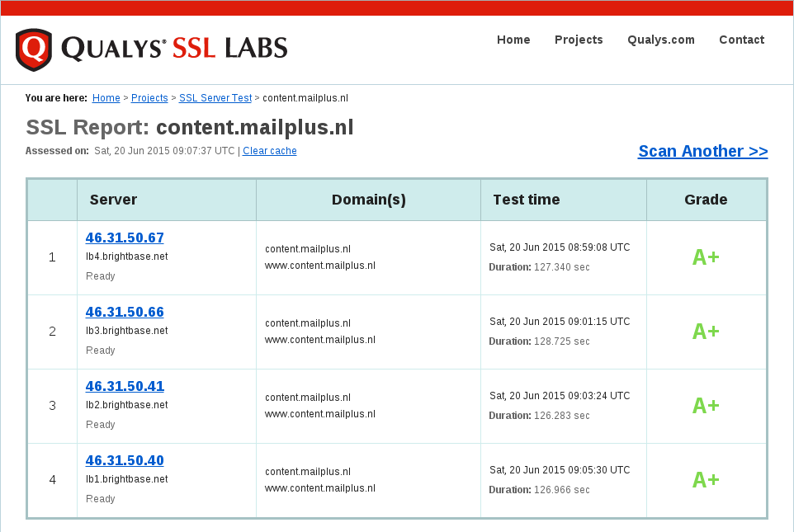
Task: Open the Contact page
Action: coord(741,40)
